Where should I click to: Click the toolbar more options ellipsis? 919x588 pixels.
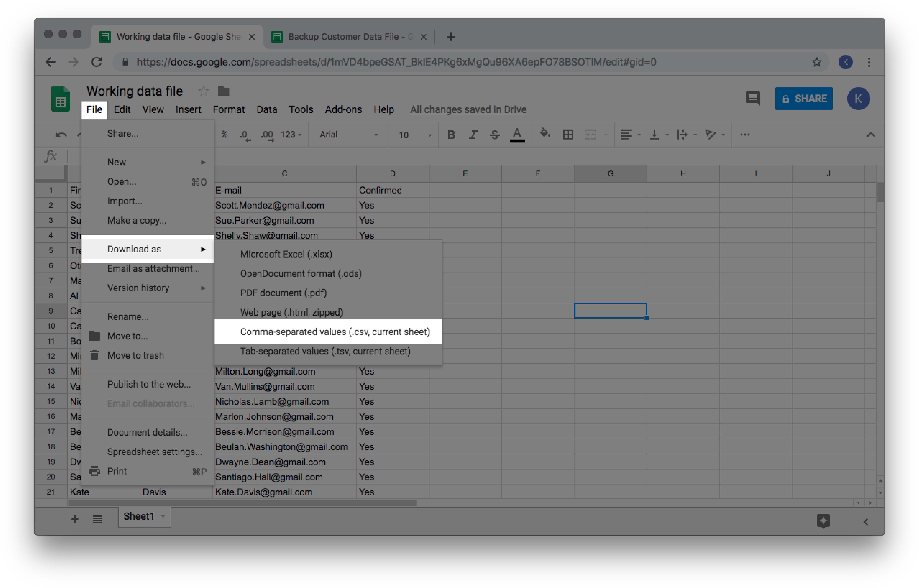[745, 134]
